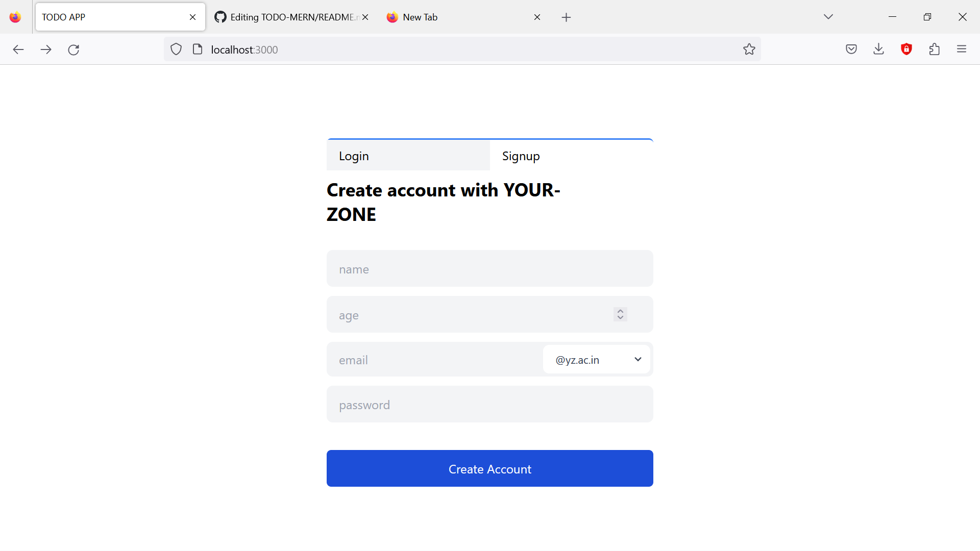
Task: Click the up arrow on the age stepper
Action: (619, 311)
